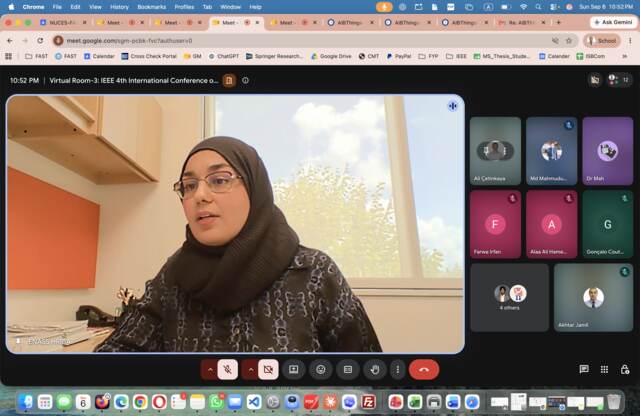Screen dimensions: 640x416
Task: Click the orange recording notes badge
Action: (x=229, y=80)
